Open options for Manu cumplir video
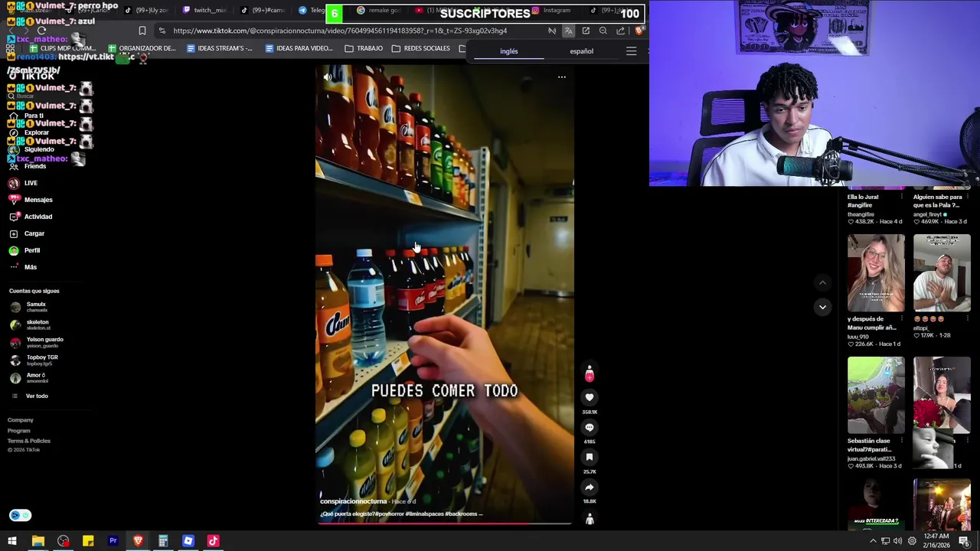 pyautogui.click(x=903, y=319)
